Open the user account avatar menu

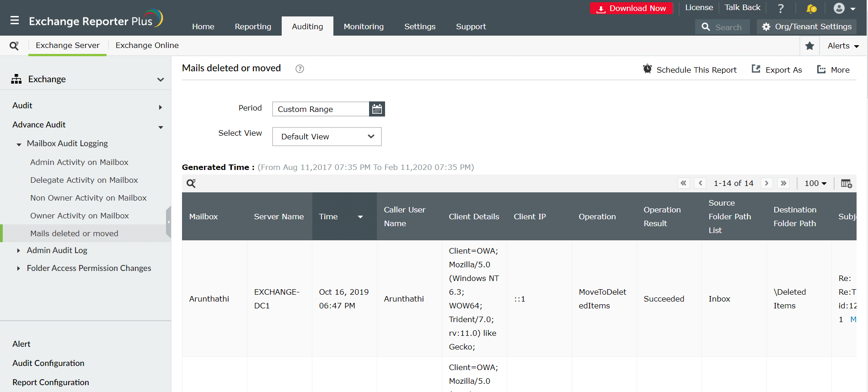click(844, 8)
